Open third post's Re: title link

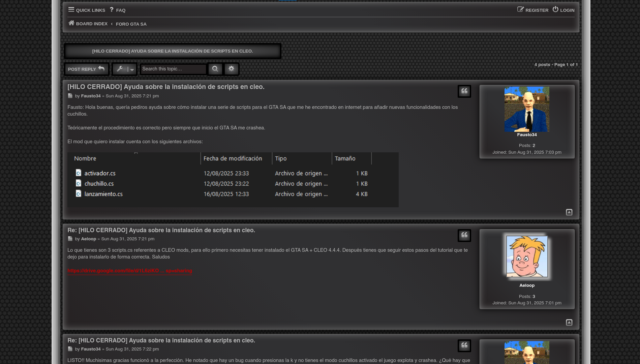pyautogui.click(x=161, y=340)
